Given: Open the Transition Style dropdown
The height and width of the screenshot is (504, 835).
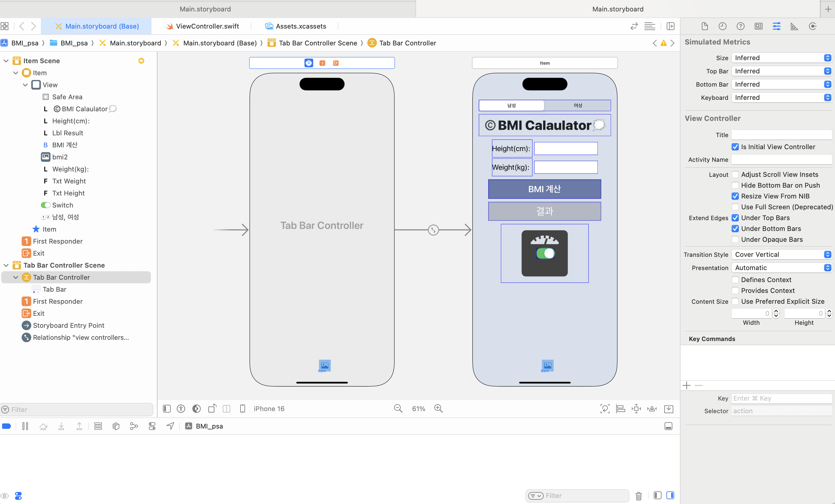Looking at the screenshot, I should coord(781,254).
